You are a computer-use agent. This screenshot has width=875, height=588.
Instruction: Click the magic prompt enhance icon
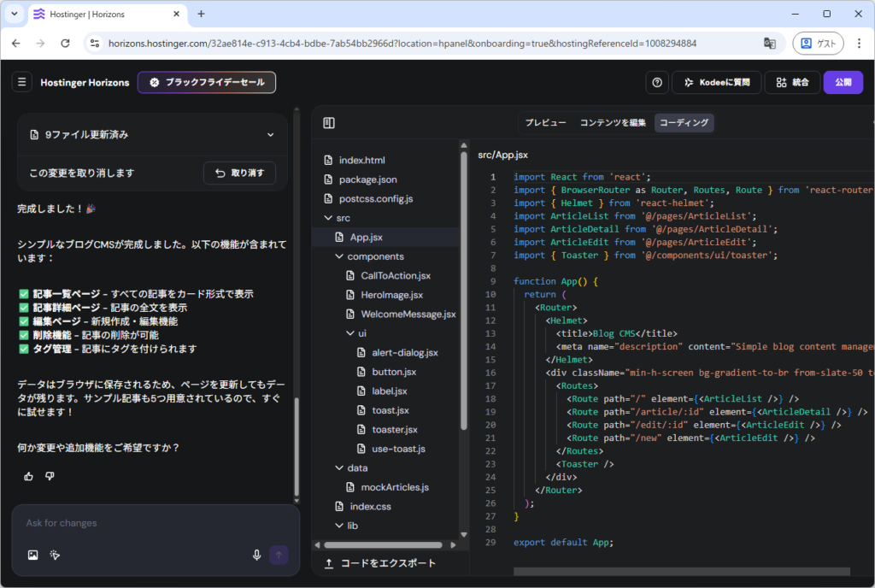coord(55,555)
